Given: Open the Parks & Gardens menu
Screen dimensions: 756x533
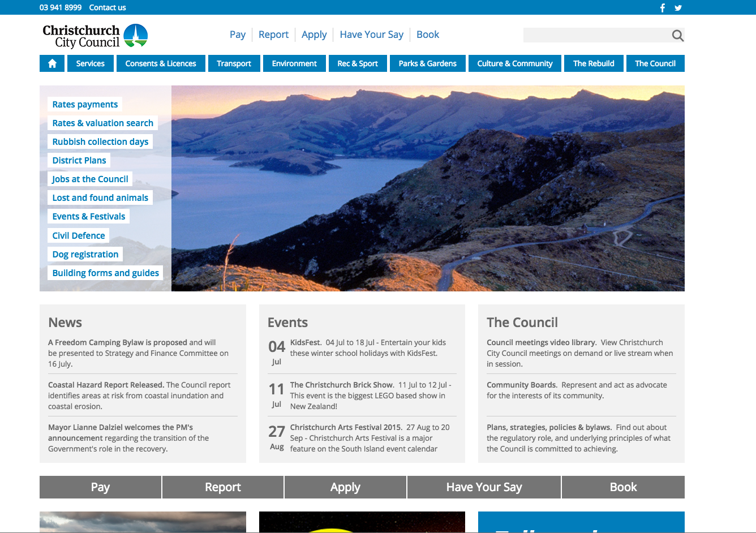Looking at the screenshot, I should [x=427, y=63].
